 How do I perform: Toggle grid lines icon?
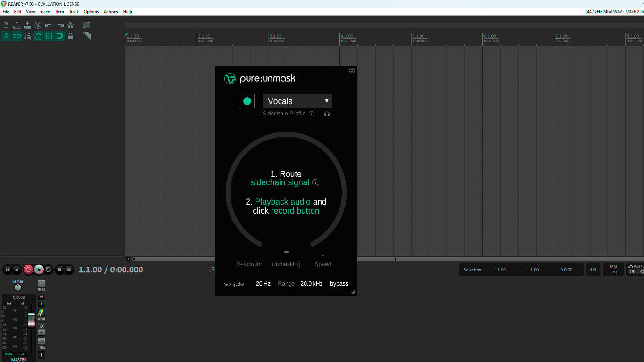pos(49,36)
